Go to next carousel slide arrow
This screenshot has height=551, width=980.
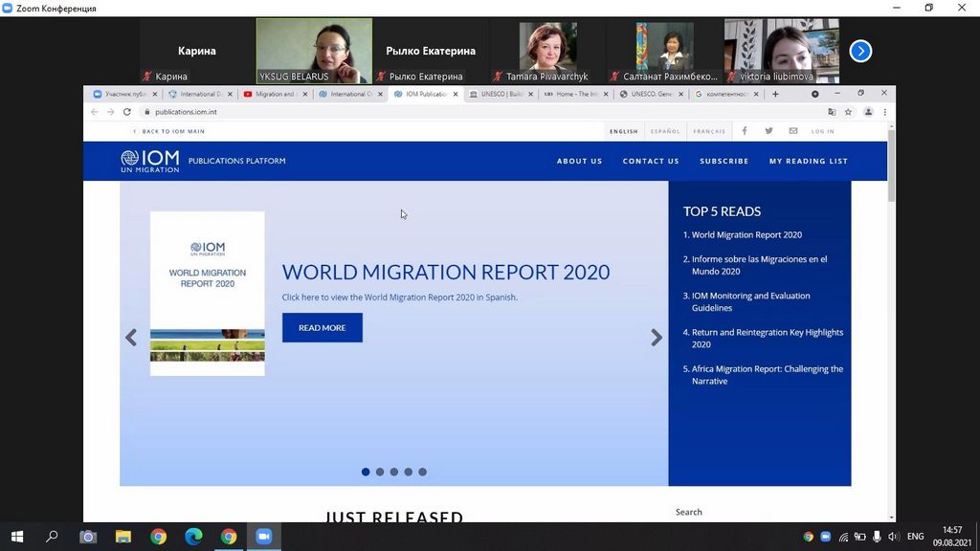(x=657, y=338)
